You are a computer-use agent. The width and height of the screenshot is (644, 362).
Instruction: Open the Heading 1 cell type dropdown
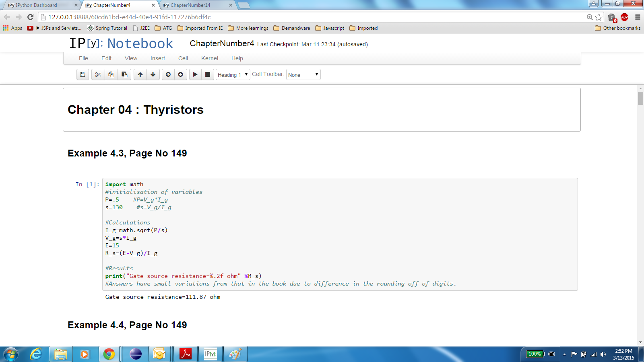point(233,75)
